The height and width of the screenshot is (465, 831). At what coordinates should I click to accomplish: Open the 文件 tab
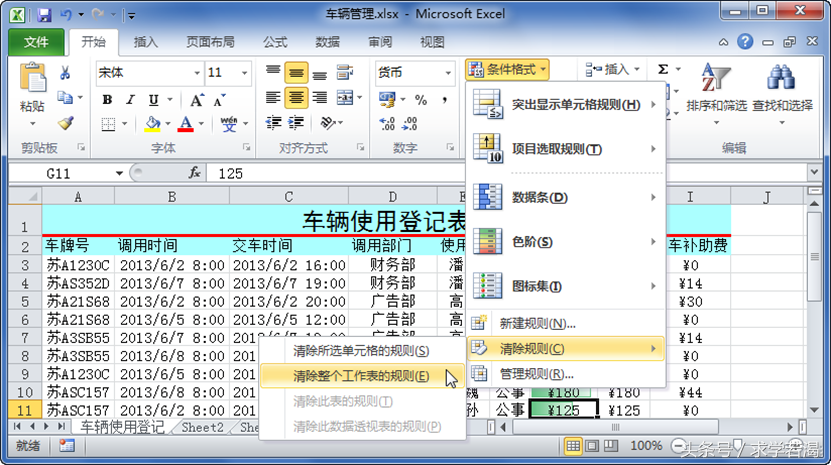tap(36, 42)
